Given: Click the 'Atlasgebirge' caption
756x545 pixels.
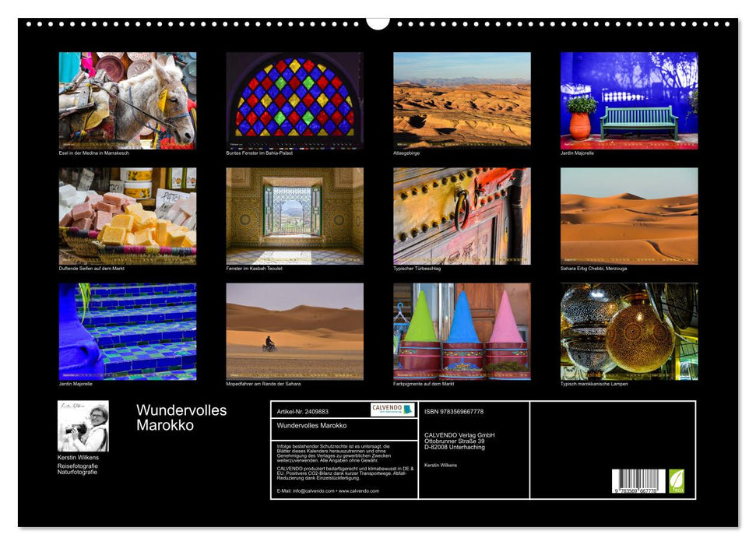Looking at the screenshot, I should [406, 153].
